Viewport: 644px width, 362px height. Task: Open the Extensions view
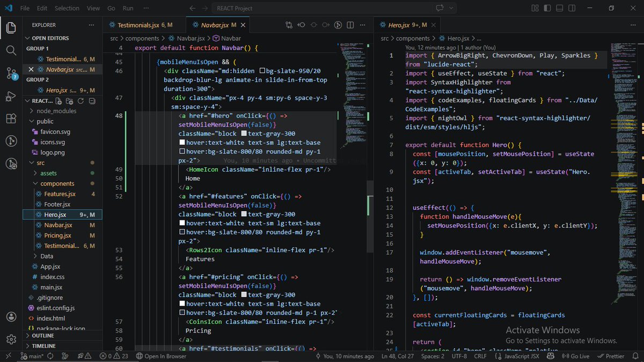[11, 119]
